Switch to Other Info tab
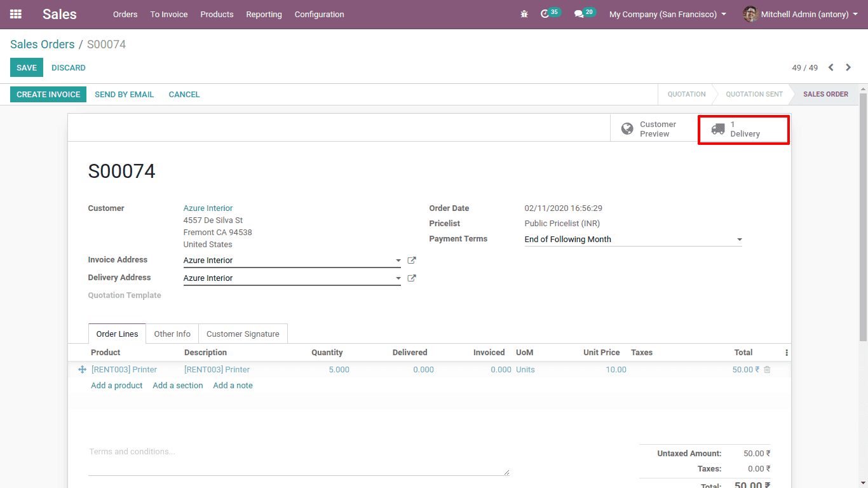This screenshot has width=868, height=488. (x=172, y=334)
